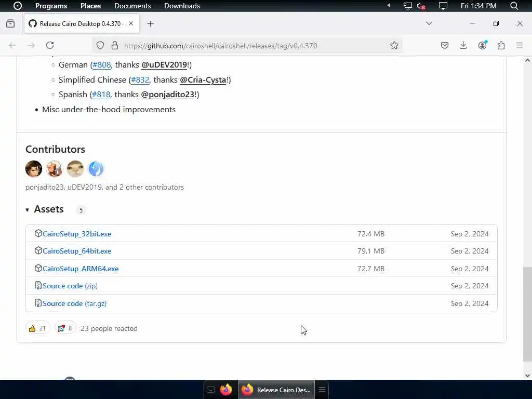Open the Places menu

tap(90, 6)
